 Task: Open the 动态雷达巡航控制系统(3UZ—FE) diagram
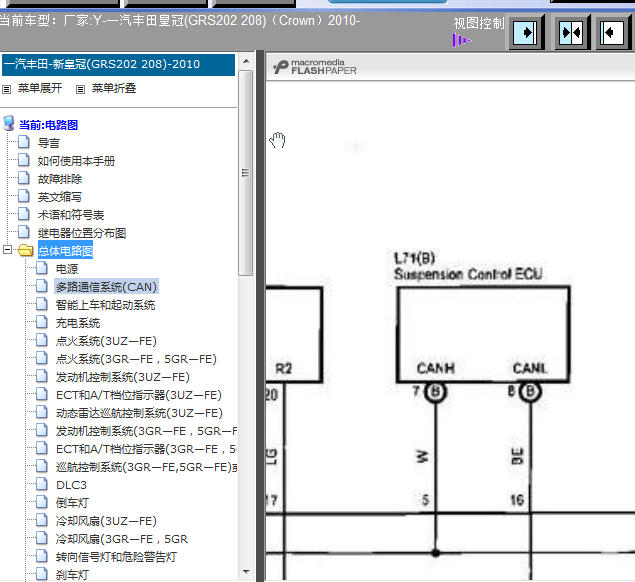point(139,413)
